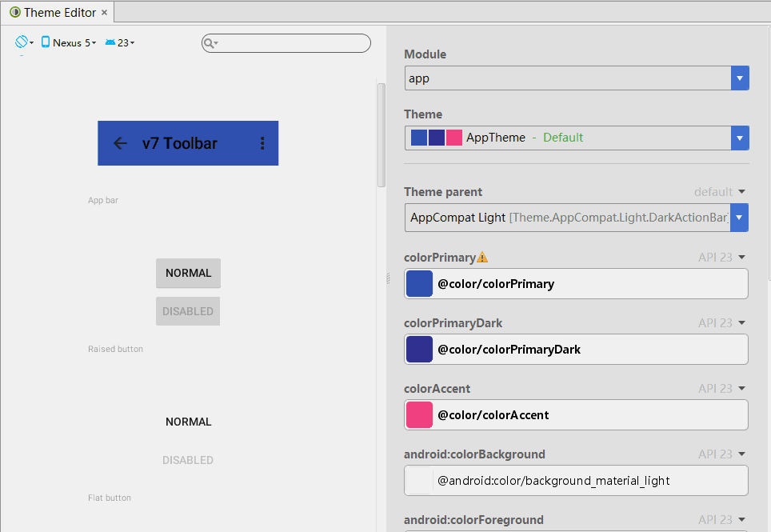
Task: Click the colorAccent pink swatch
Action: click(419, 415)
